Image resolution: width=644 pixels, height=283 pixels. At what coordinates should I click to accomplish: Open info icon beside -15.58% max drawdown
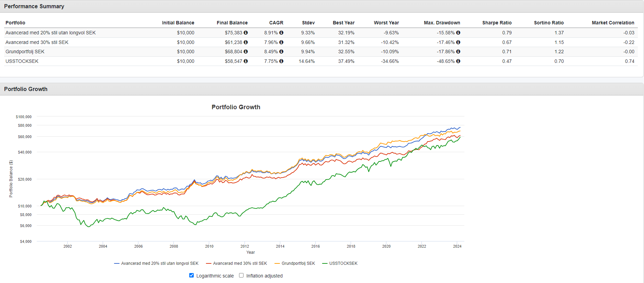458,33
